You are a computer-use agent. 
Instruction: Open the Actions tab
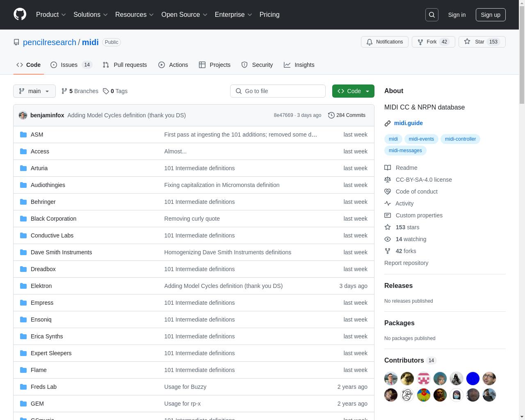click(173, 65)
